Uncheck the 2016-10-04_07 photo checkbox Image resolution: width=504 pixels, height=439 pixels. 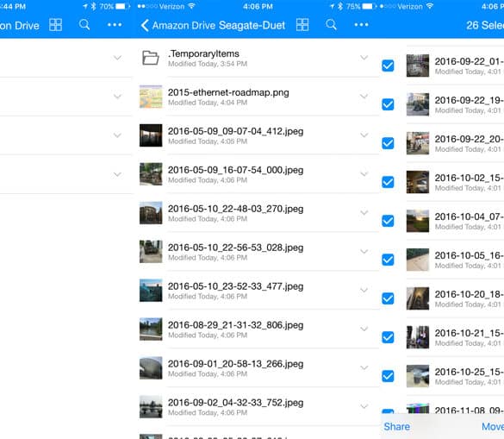click(388, 221)
